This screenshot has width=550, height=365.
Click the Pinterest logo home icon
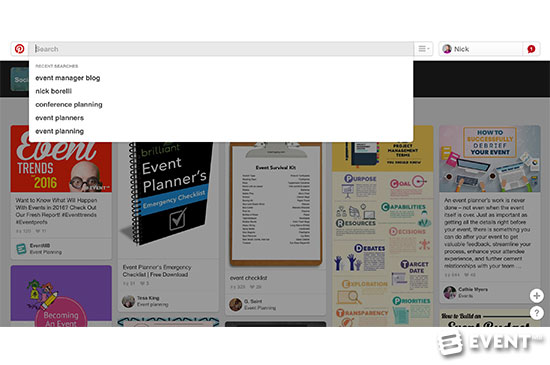click(19, 49)
